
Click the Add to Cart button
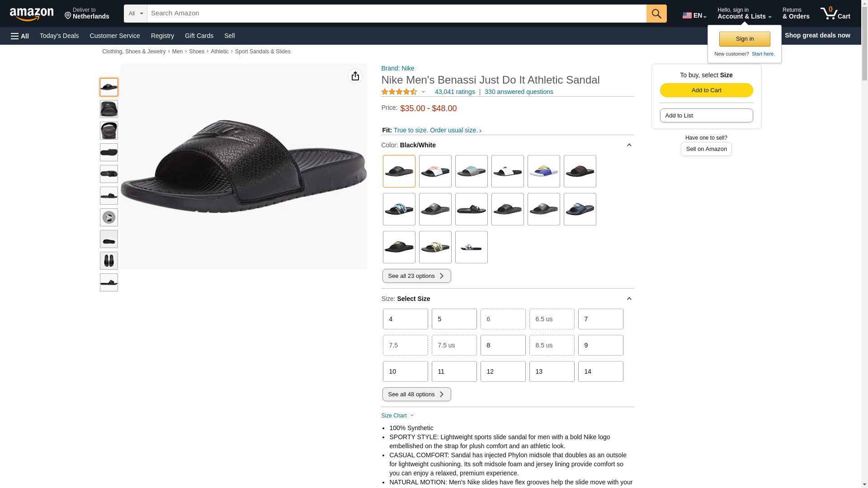pyautogui.click(x=706, y=90)
